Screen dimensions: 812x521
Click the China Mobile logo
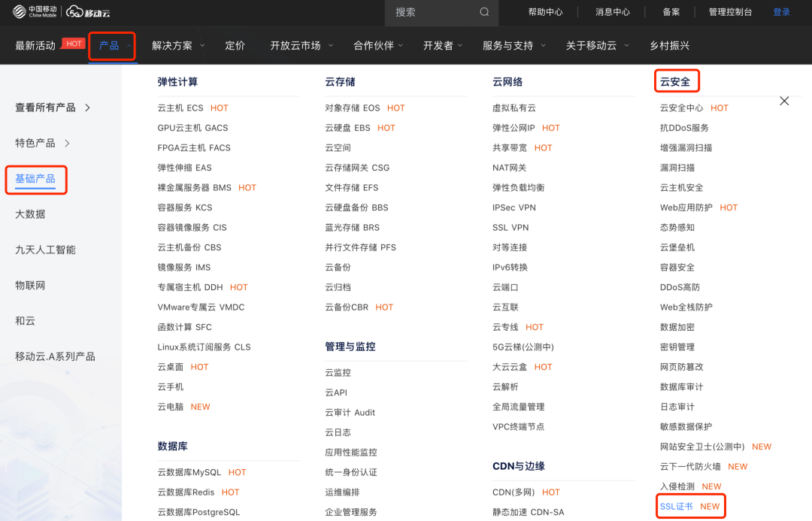pos(34,11)
